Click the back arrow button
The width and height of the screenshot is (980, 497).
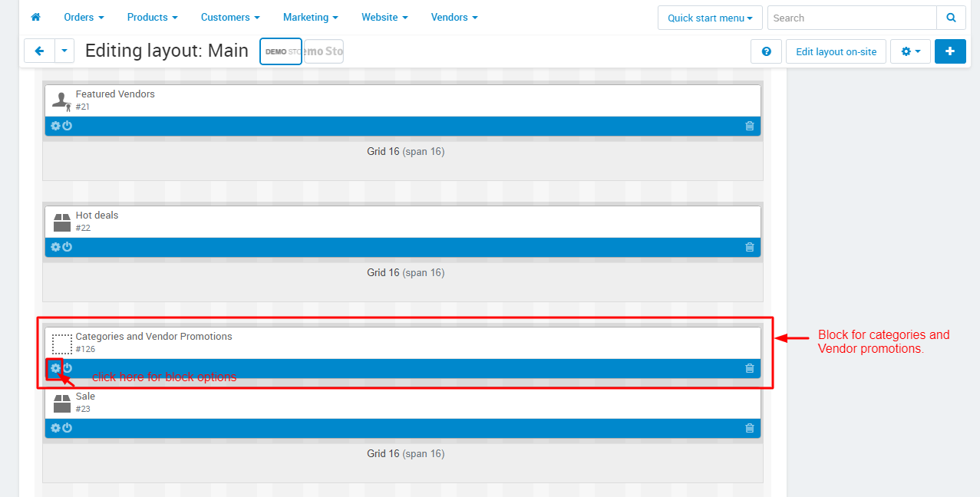pos(39,51)
